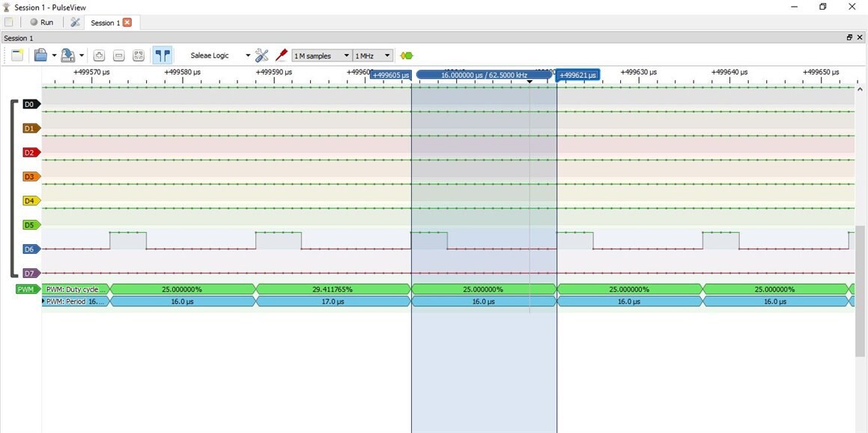Click the save file disk icon

click(x=68, y=55)
